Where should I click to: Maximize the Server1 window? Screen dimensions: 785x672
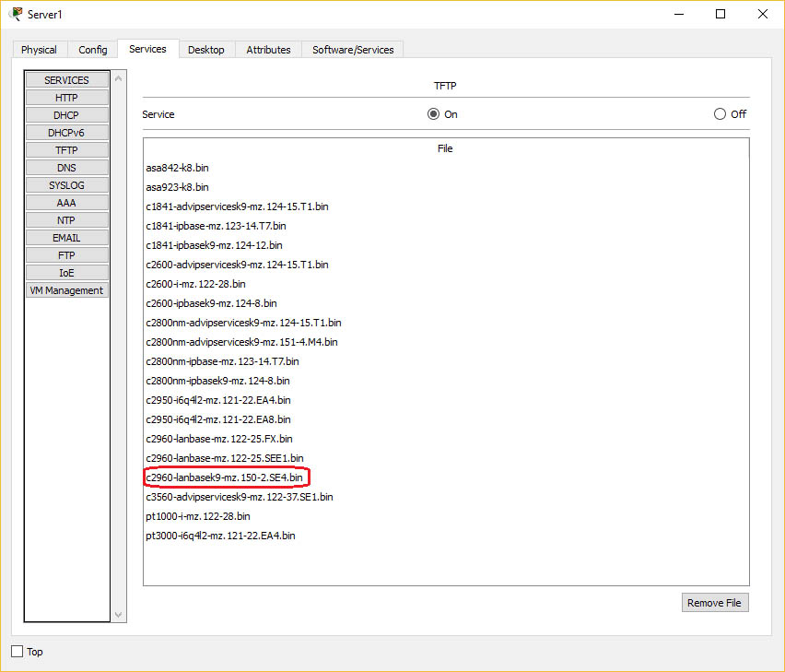point(721,14)
